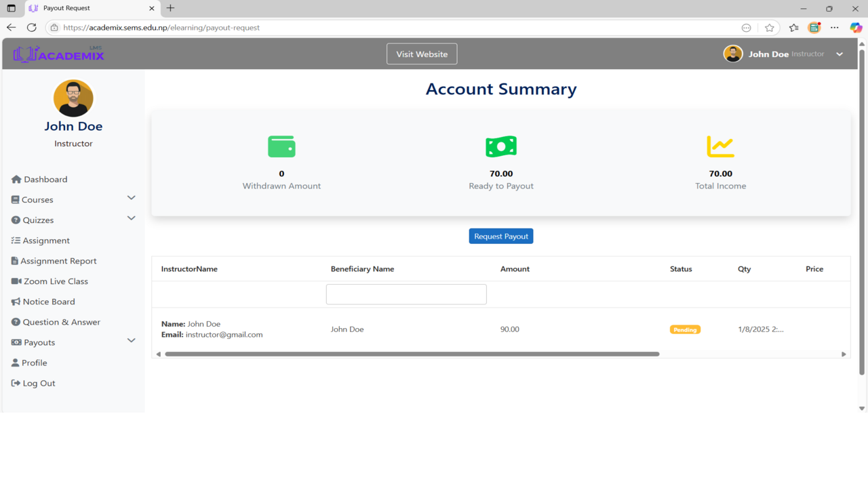
Task: Click the Beneficiary Name filter field
Action: coord(406,293)
